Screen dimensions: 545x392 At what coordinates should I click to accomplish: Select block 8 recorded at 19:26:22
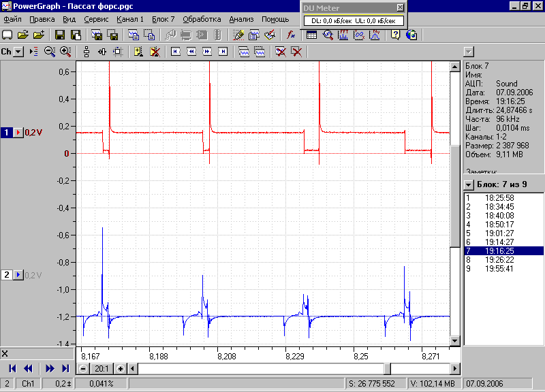(503, 260)
